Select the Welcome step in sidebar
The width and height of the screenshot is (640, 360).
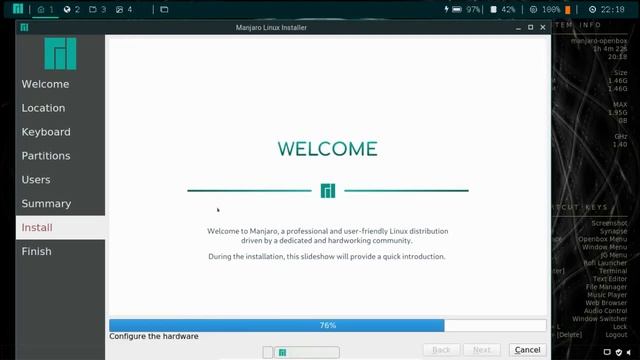(60, 84)
